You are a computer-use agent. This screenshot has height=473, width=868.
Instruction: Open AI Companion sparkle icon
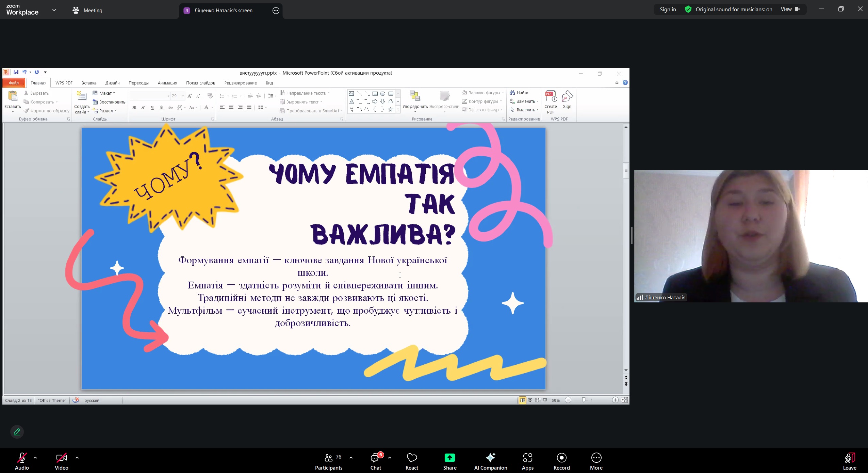tap(490, 458)
